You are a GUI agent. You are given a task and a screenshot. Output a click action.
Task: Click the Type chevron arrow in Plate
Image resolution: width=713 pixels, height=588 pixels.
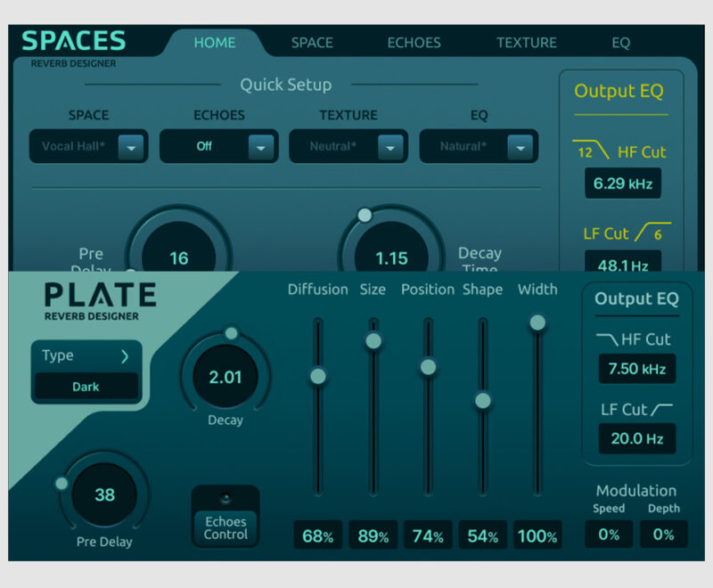pos(125,356)
